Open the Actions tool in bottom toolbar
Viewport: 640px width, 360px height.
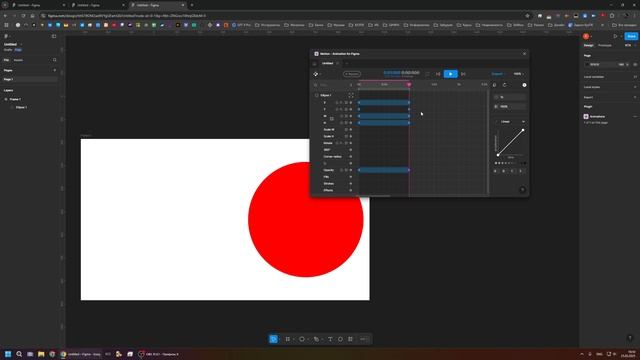[x=350, y=339]
